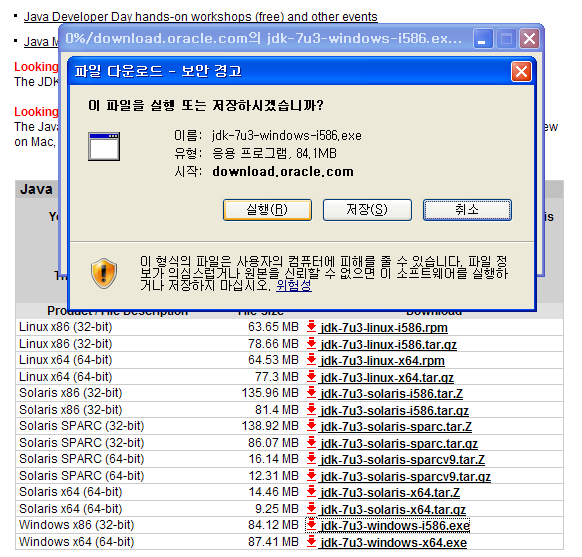Close the file download security warning dialog
Viewport: 582px width, 557px height.
[521, 71]
